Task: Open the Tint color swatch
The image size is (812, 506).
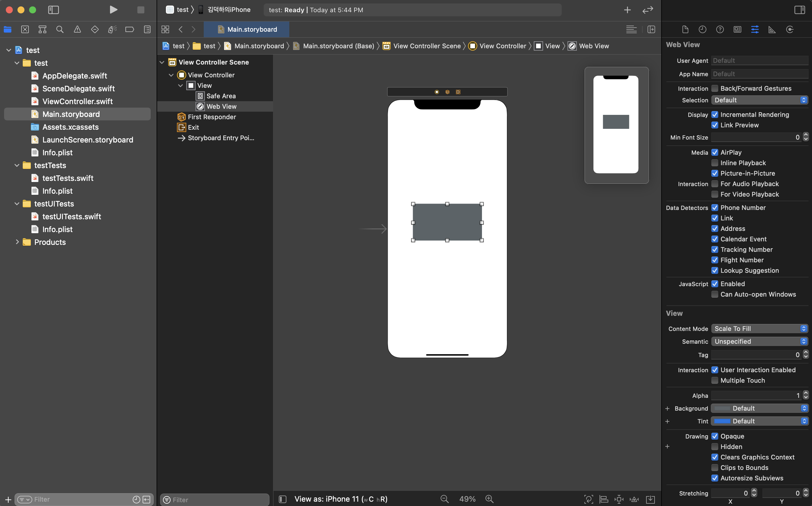Action: (722, 421)
